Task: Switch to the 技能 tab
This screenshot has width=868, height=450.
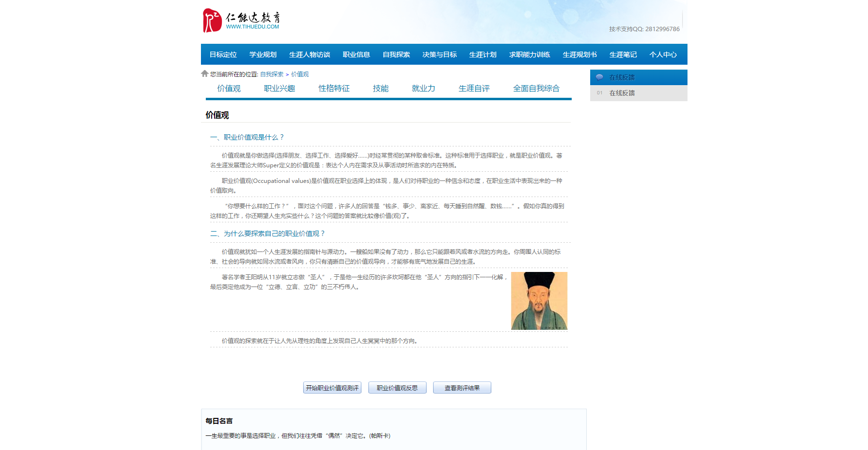Action: point(381,89)
